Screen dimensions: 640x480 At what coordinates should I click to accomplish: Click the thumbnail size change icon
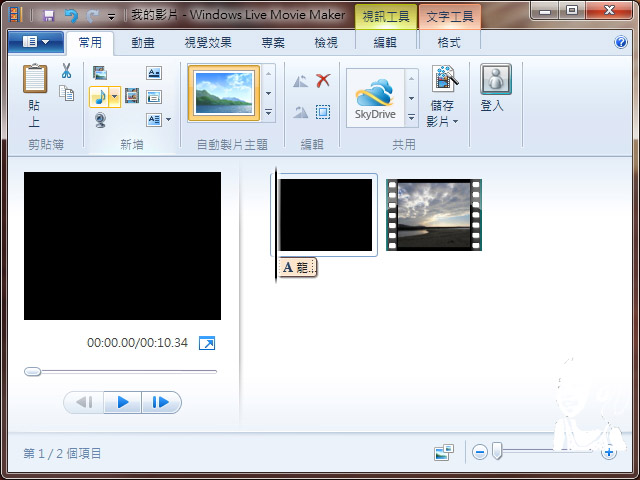(x=444, y=452)
